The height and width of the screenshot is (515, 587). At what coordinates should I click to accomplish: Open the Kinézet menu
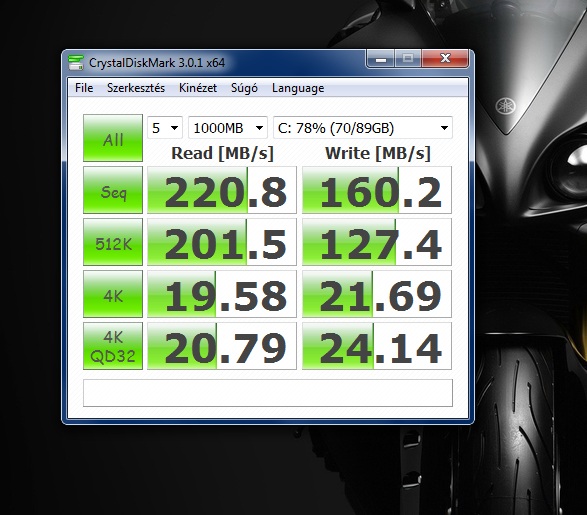pyautogui.click(x=198, y=88)
